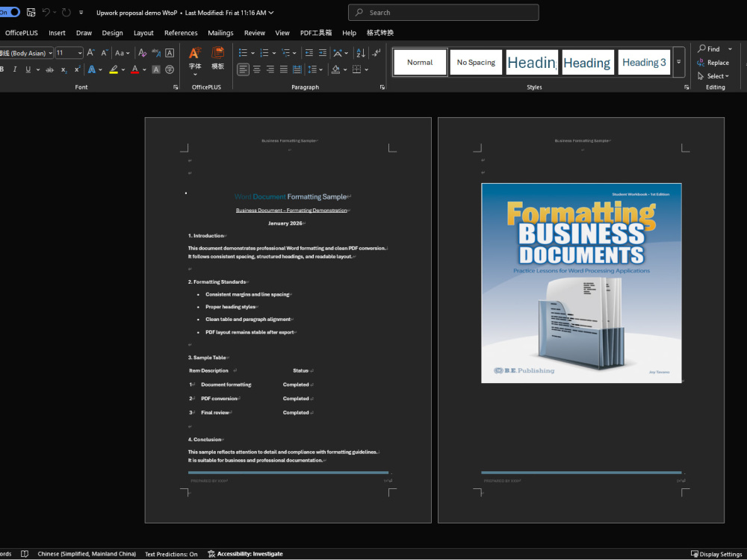
Task: Open Customize Quick Access Toolbar menu
Action: click(81, 13)
